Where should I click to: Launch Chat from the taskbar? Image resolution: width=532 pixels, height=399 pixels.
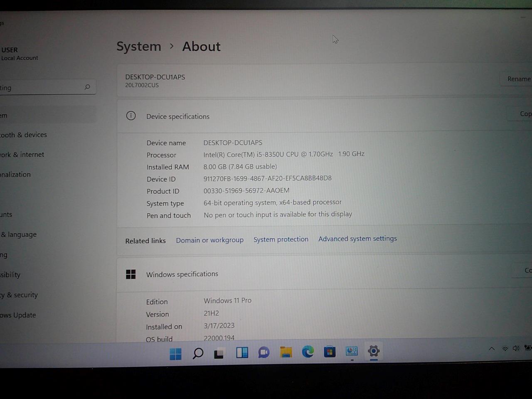(264, 352)
